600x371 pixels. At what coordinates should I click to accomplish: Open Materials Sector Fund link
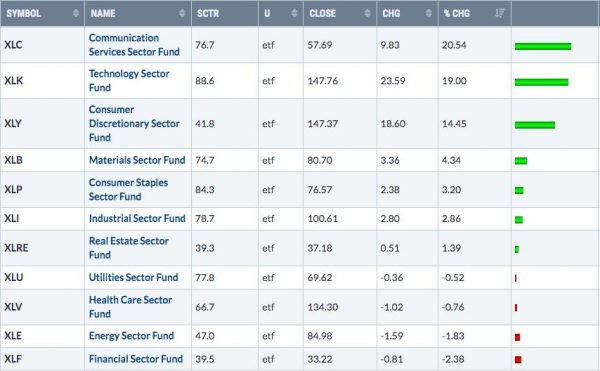(137, 160)
